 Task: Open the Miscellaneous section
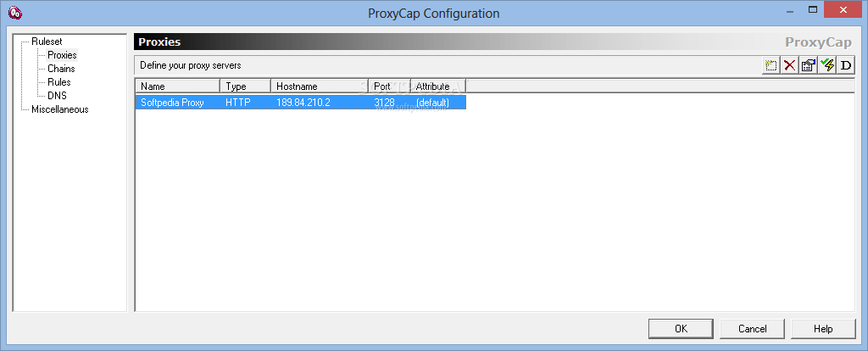(60, 109)
